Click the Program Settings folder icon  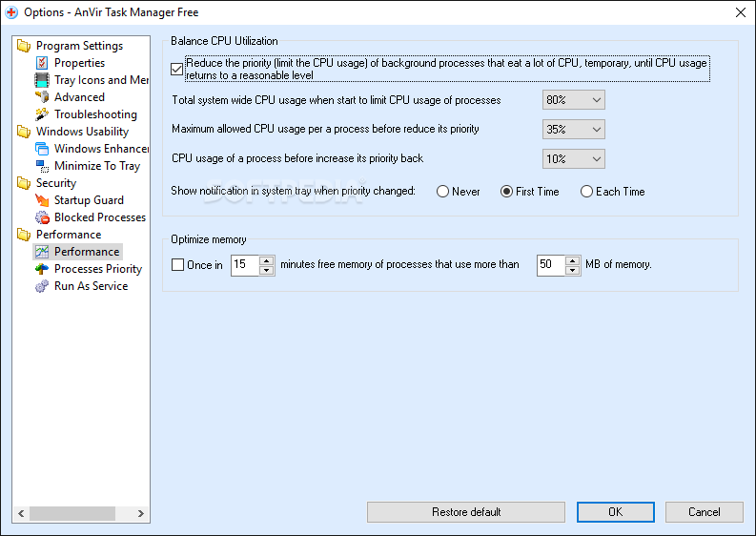[x=24, y=46]
